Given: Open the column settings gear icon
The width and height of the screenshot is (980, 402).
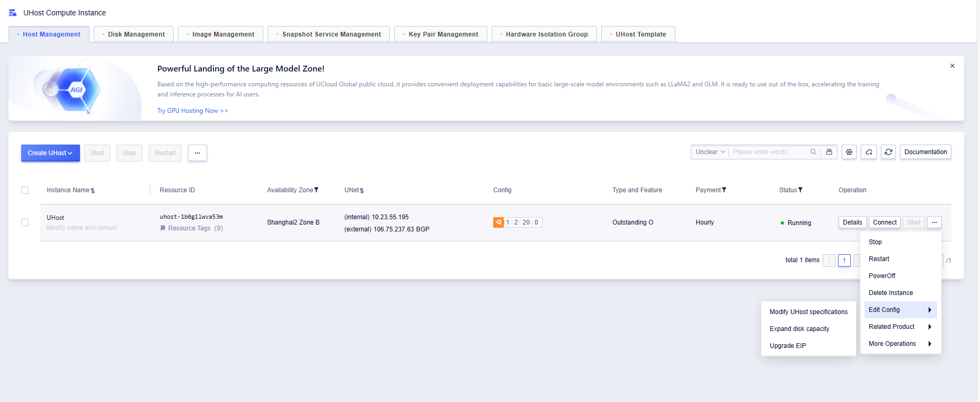Looking at the screenshot, I should (x=849, y=152).
